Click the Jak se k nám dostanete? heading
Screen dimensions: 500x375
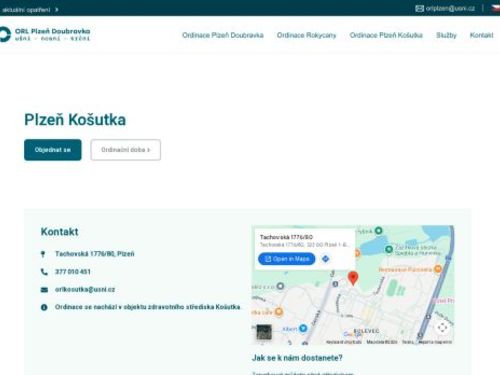297,358
